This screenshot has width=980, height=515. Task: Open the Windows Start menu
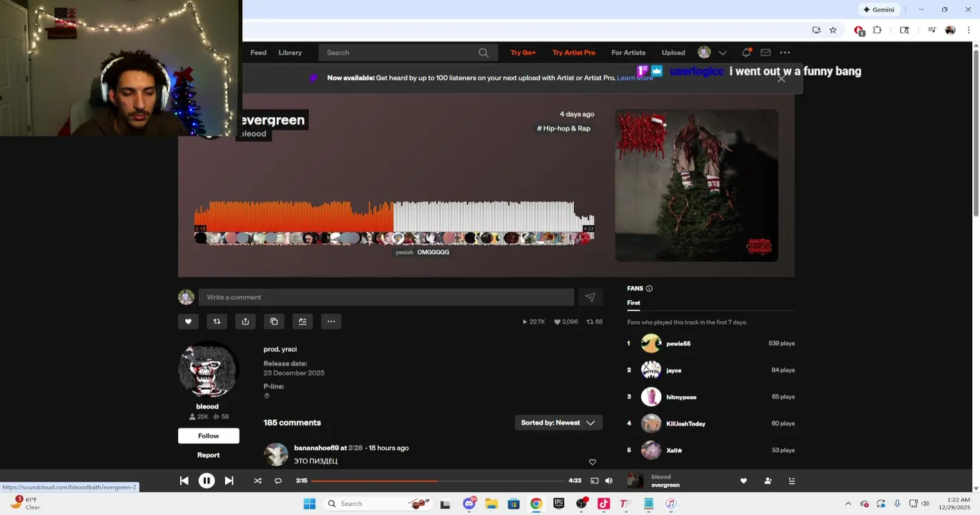[x=310, y=504]
